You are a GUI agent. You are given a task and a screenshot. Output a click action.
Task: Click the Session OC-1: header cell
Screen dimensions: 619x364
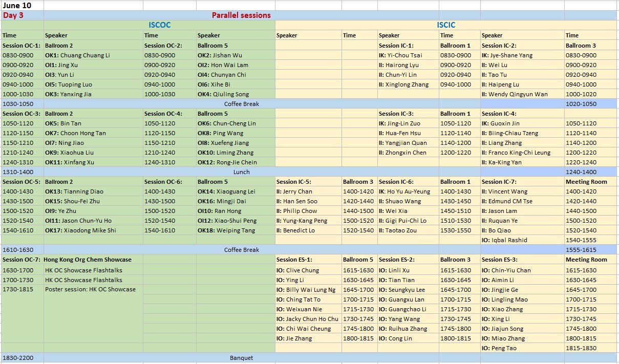[23, 46]
